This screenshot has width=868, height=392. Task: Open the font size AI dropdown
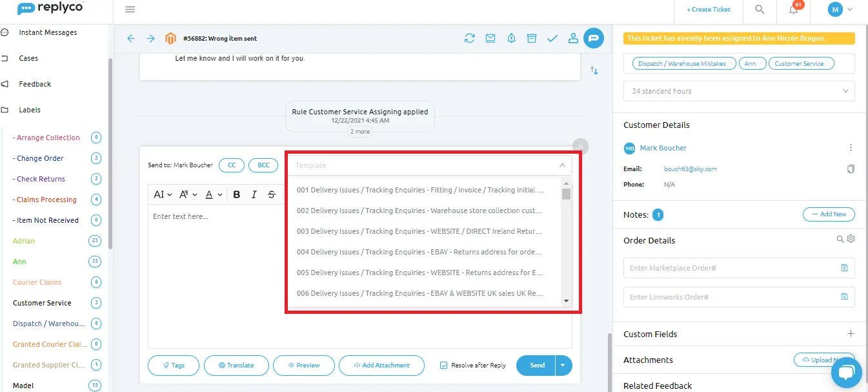coord(163,194)
